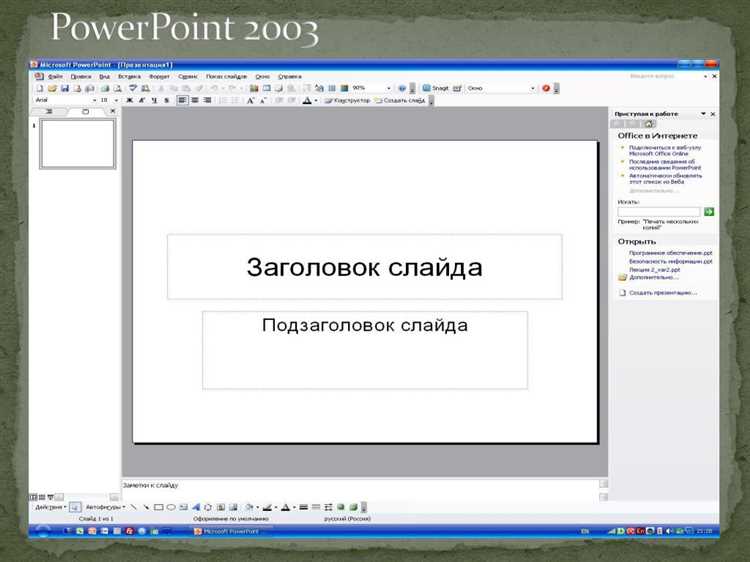Click the Подзаголовок слайда placeholder
The height and width of the screenshot is (562, 750).
click(365, 350)
